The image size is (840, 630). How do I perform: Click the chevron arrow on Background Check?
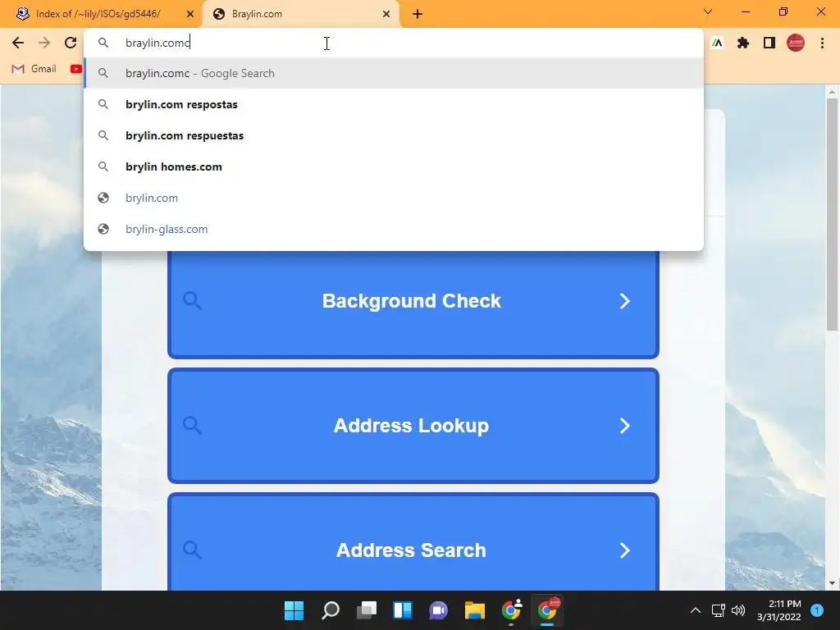coord(624,301)
